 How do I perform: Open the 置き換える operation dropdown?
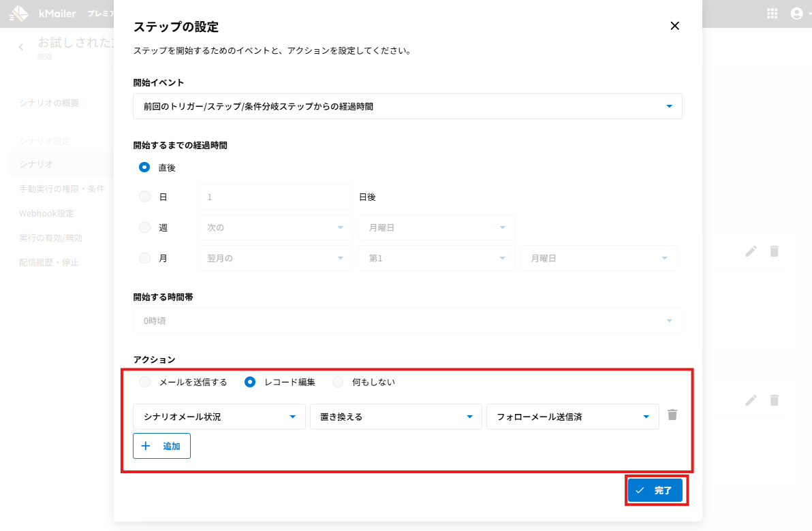coord(396,417)
